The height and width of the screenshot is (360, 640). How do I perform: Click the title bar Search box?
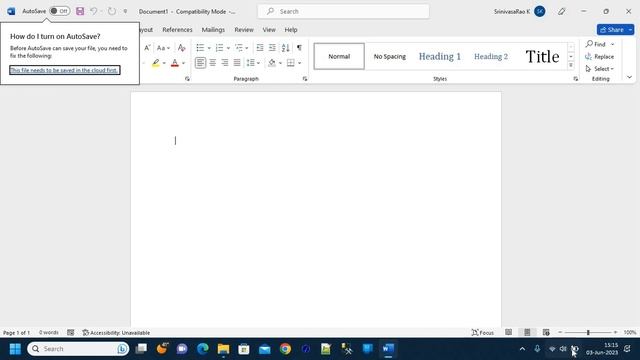343,11
